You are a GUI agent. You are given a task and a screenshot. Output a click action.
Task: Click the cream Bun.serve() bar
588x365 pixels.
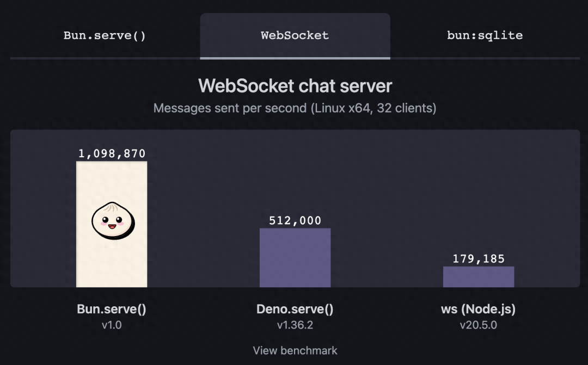(x=112, y=224)
